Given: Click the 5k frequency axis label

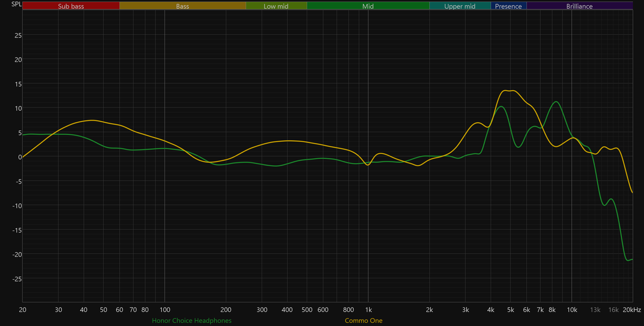Looking at the screenshot, I should (x=510, y=310).
